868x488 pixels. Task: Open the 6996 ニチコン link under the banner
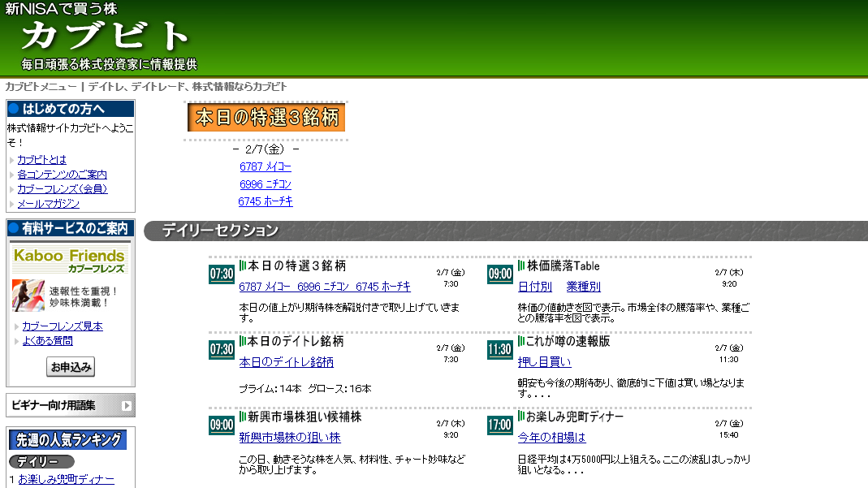(x=266, y=184)
